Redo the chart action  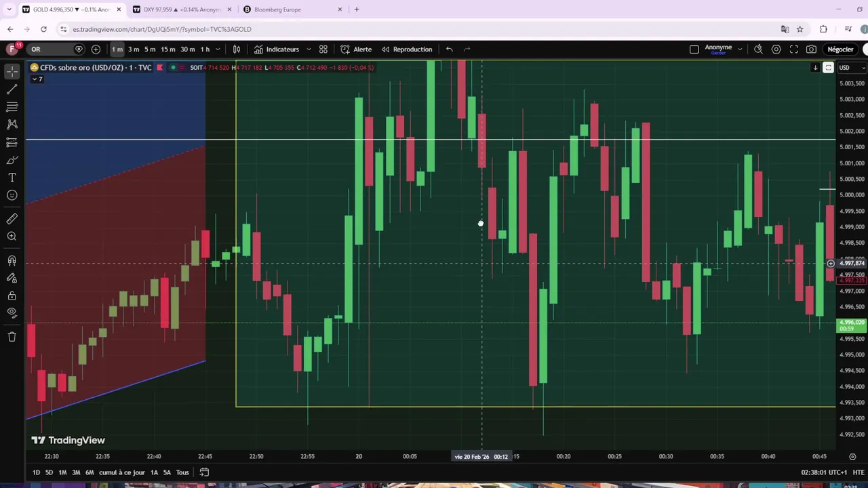pyautogui.click(x=467, y=49)
